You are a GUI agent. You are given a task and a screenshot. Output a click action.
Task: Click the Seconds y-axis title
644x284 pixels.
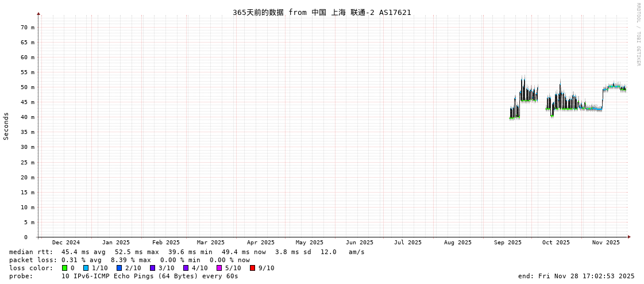[6, 126]
